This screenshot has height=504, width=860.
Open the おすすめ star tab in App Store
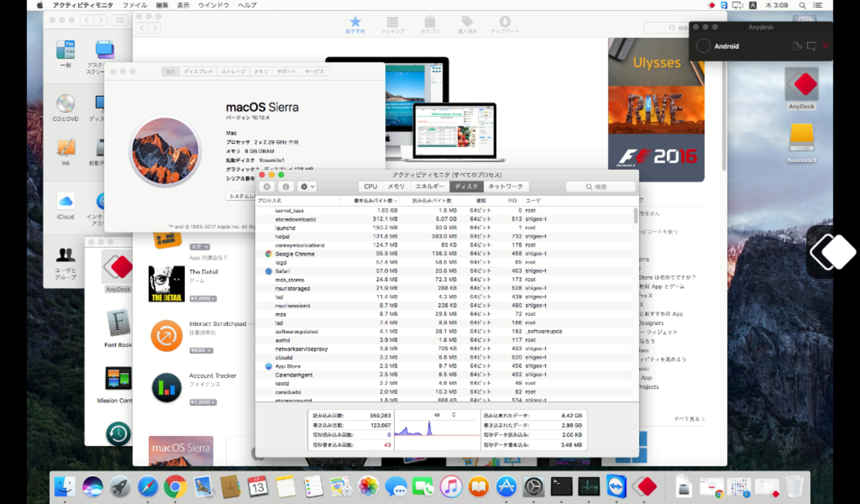[355, 25]
